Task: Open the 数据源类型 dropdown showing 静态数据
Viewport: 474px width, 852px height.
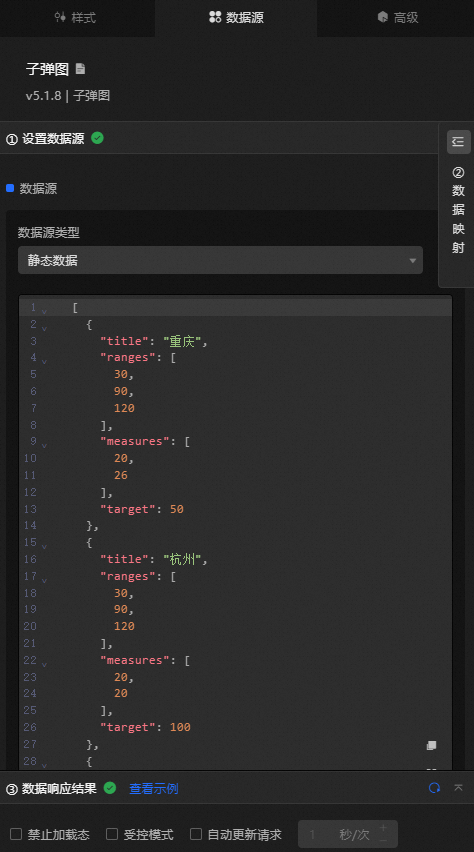Action: pos(220,260)
